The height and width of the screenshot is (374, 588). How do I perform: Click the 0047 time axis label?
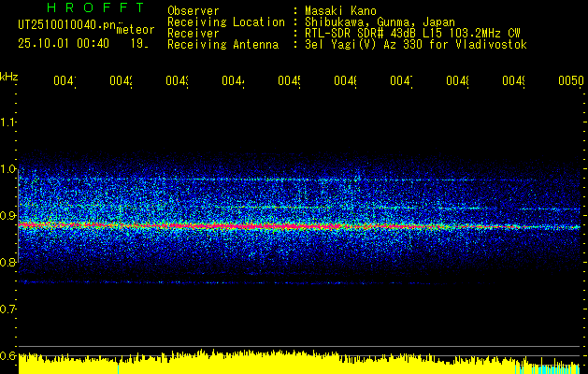tap(401, 80)
